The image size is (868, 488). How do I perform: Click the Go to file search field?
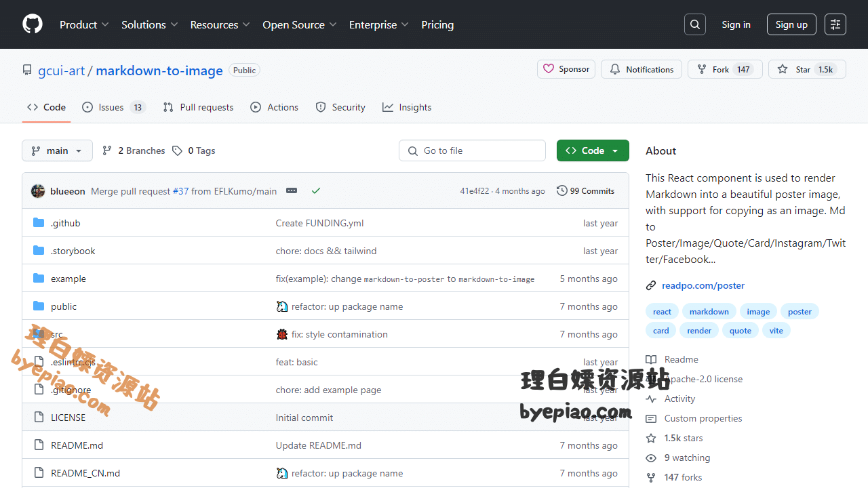point(472,150)
